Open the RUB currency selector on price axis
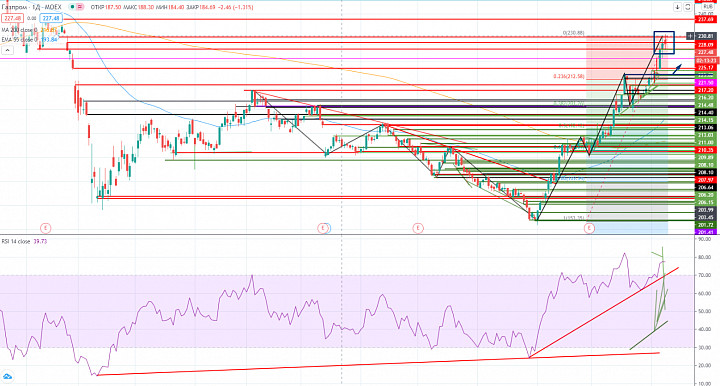This screenshot has width=720, height=386. click(707, 7)
